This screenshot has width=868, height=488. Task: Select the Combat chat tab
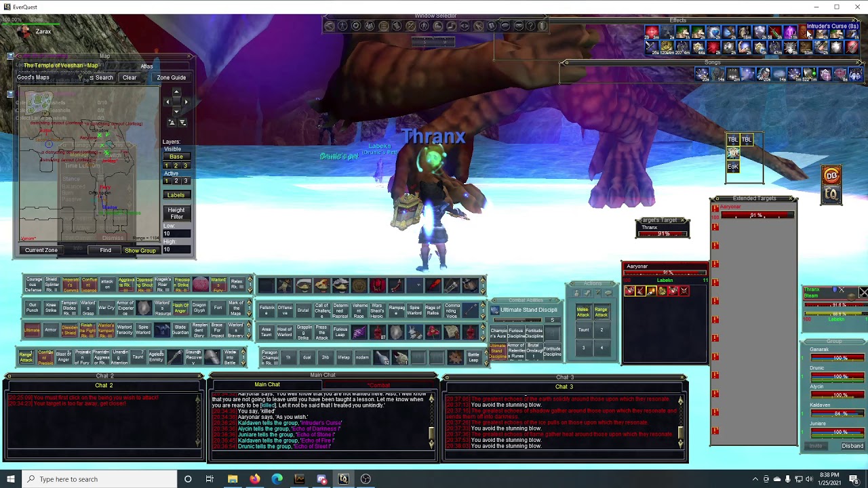tap(379, 385)
